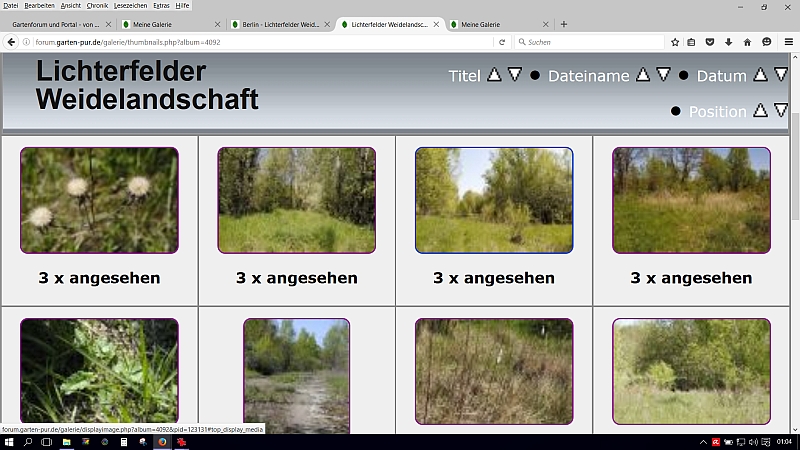Viewport: 800px width, 450px height.
Task: Click the Pocket icon in toolbar
Action: pos(710,42)
